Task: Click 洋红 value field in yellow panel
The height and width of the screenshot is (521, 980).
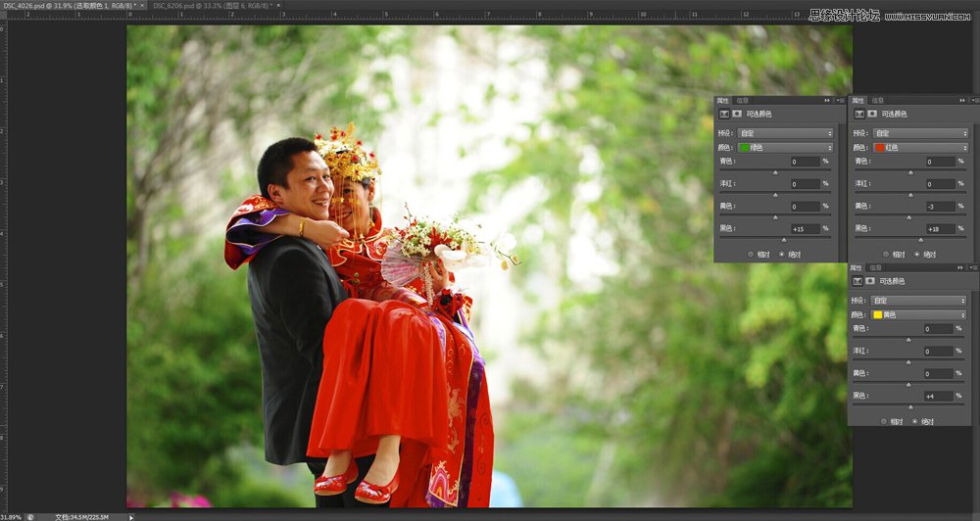Action: [939, 352]
